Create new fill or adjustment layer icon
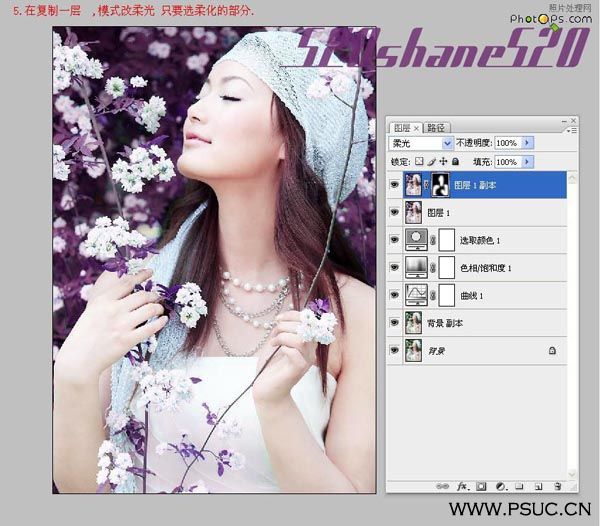This screenshot has width=600, height=526. pyautogui.click(x=501, y=487)
